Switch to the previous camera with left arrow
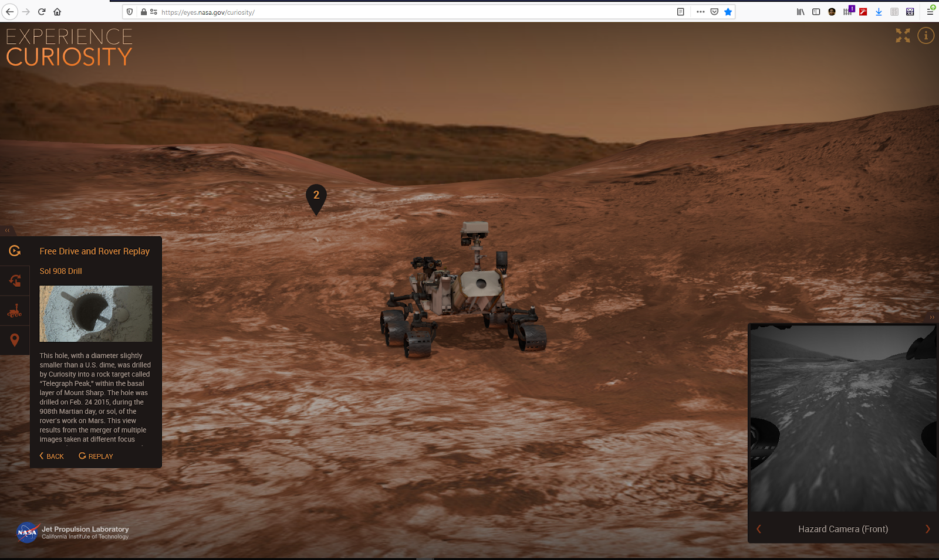 [x=758, y=528]
